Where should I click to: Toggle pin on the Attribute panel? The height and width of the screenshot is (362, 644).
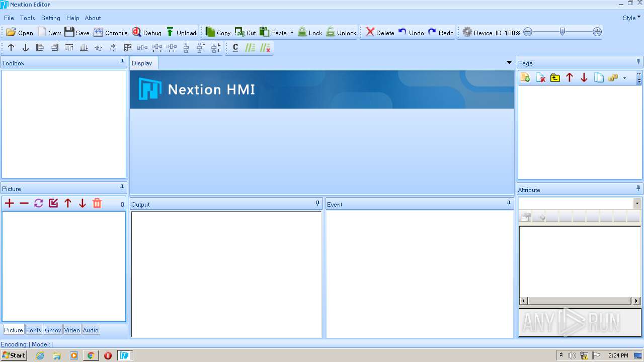point(638,188)
